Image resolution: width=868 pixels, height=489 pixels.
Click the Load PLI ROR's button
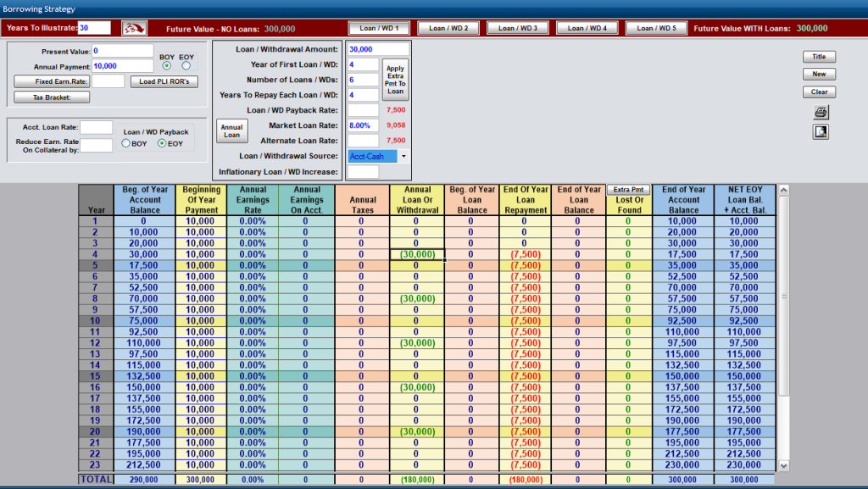tap(164, 81)
